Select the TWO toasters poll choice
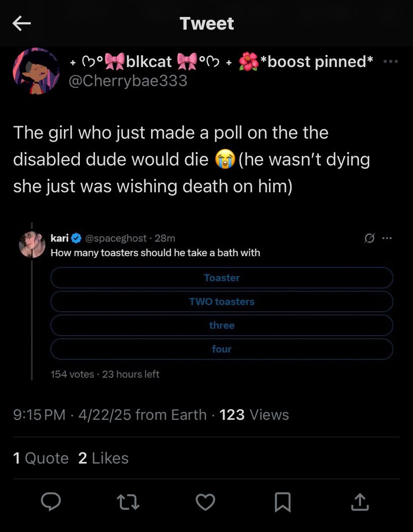The height and width of the screenshot is (532, 413). pos(222,302)
